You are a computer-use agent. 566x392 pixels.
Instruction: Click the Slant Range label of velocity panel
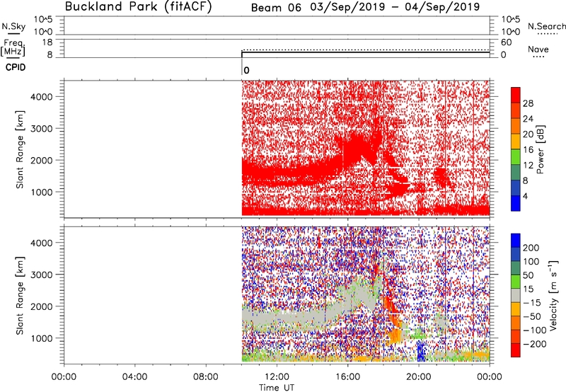pos(20,296)
